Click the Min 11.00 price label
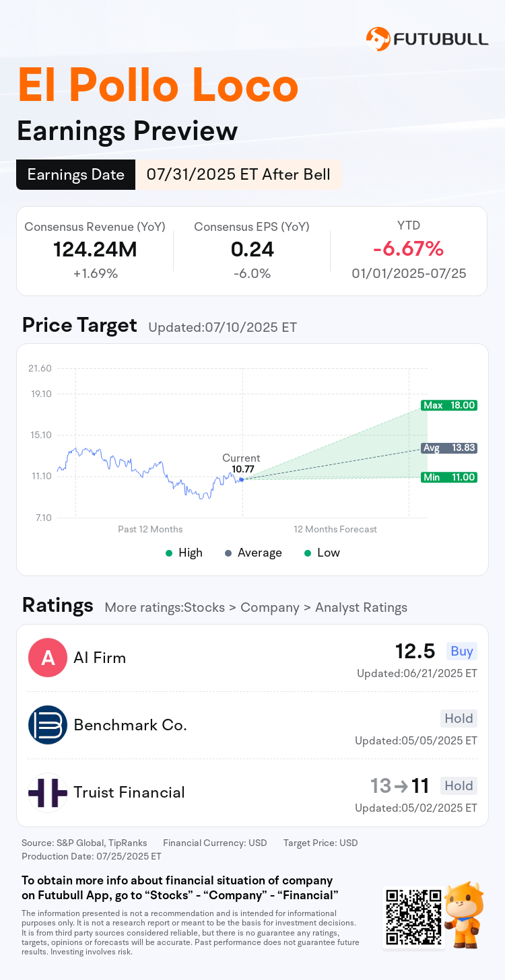Image resolution: width=505 pixels, height=980 pixels. coord(449,477)
